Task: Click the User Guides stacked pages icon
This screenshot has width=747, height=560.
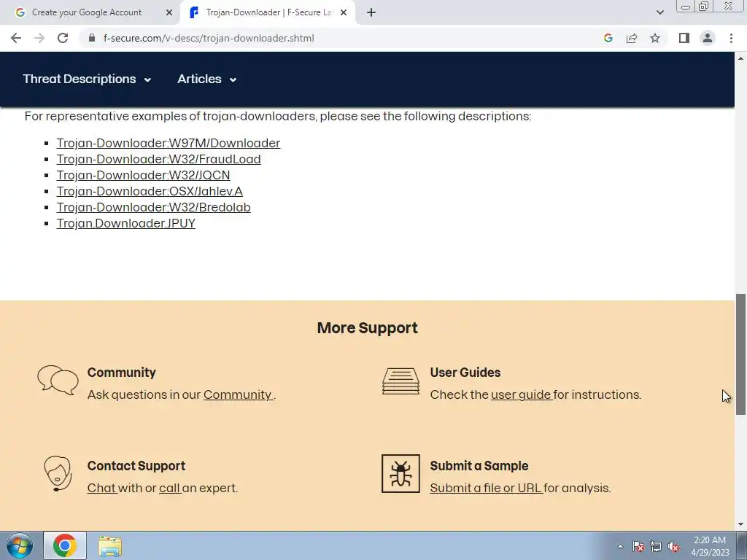Action: (x=400, y=381)
